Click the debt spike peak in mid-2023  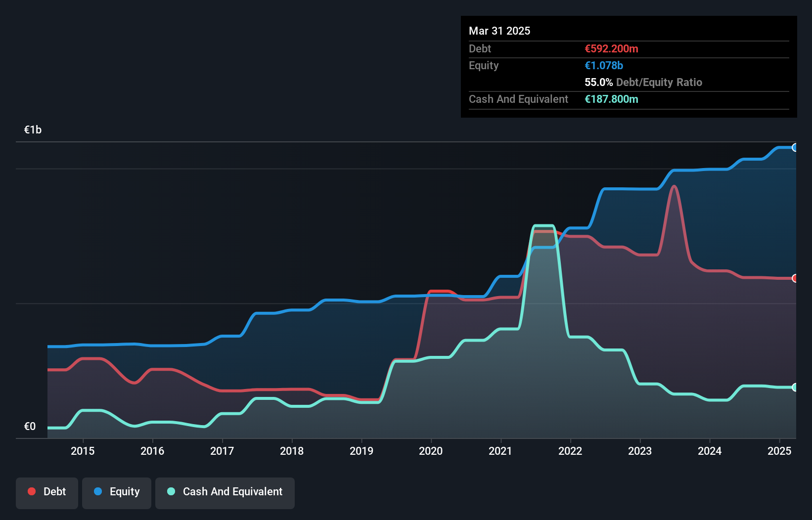point(674,187)
